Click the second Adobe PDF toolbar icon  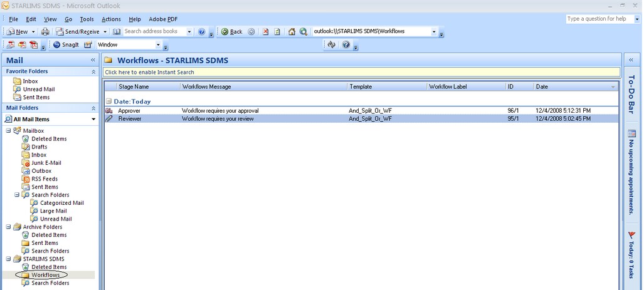click(x=22, y=44)
